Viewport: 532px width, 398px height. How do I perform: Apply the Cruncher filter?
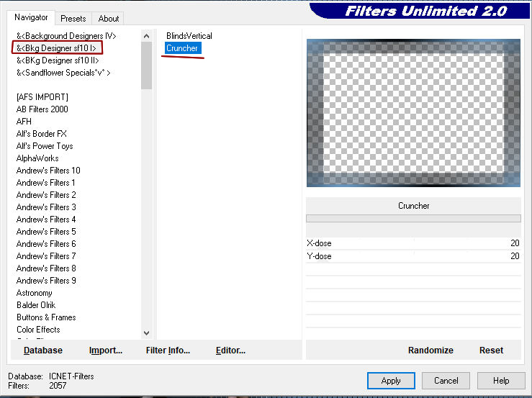point(391,381)
